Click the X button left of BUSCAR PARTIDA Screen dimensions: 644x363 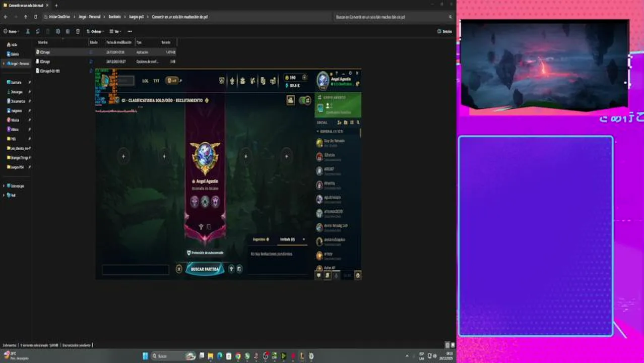point(179,269)
